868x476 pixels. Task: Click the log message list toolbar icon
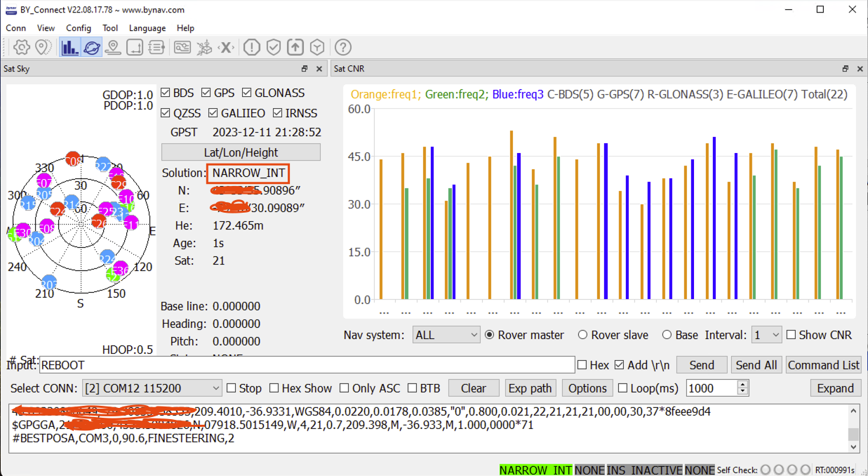[156, 47]
